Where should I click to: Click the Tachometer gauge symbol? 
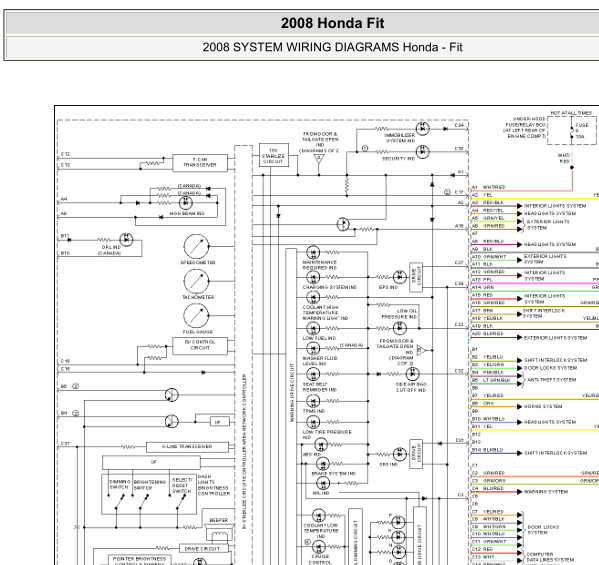coord(196,282)
